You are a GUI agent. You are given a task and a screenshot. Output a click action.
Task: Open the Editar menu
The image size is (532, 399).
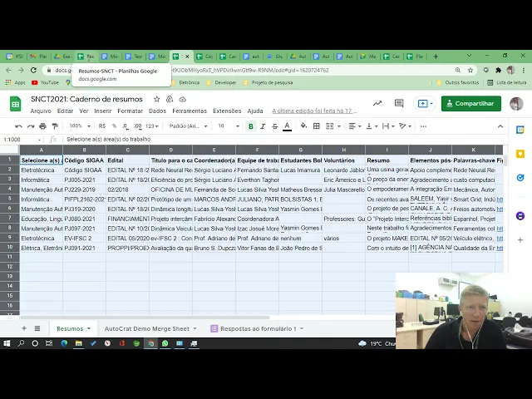65,111
